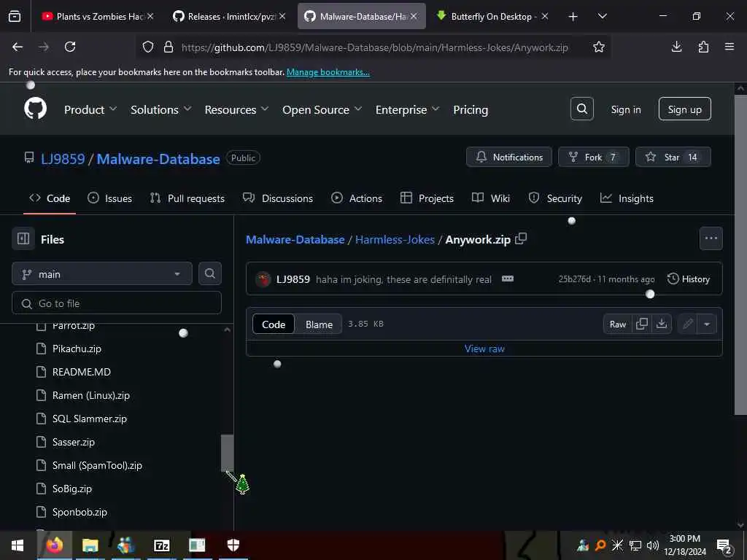The image size is (747, 560).
Task: Open the Harmless-Jokes breadcrumb folder
Action: pyautogui.click(x=395, y=239)
